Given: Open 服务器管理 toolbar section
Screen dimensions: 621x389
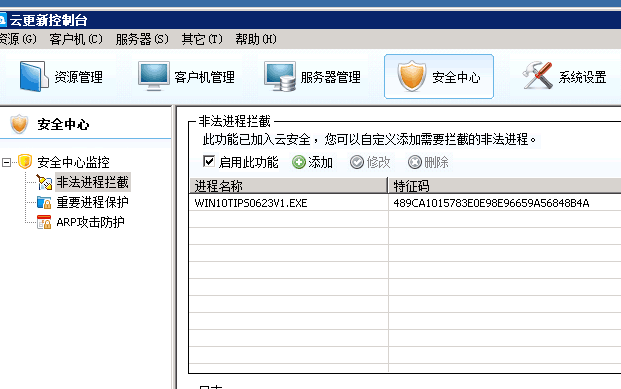Looking at the screenshot, I should point(312,76).
